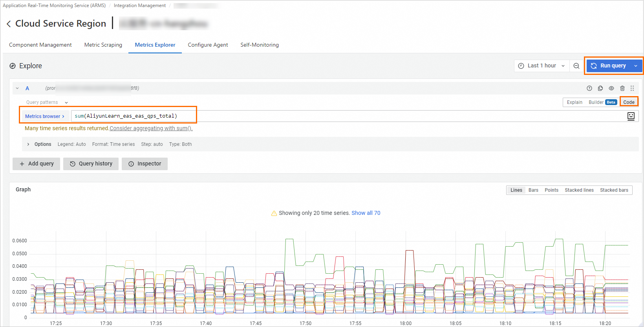Switch editor to Builder mode
Viewport: 644px width, 327px height.
603,102
